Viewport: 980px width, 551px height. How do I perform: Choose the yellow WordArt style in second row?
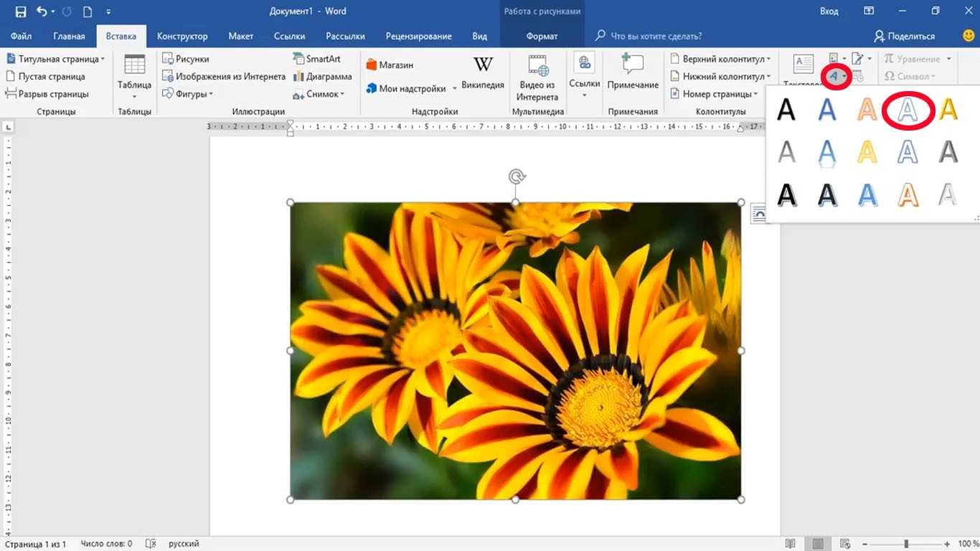(867, 151)
